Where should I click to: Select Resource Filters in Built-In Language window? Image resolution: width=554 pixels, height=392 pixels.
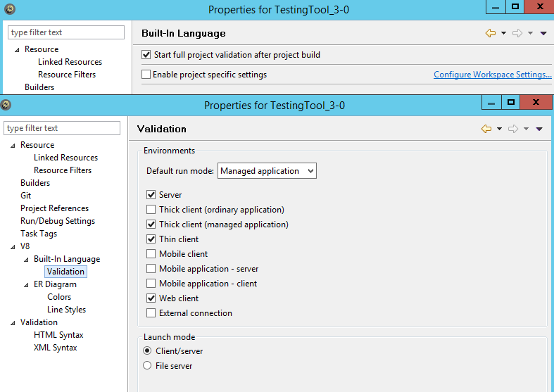(67, 75)
